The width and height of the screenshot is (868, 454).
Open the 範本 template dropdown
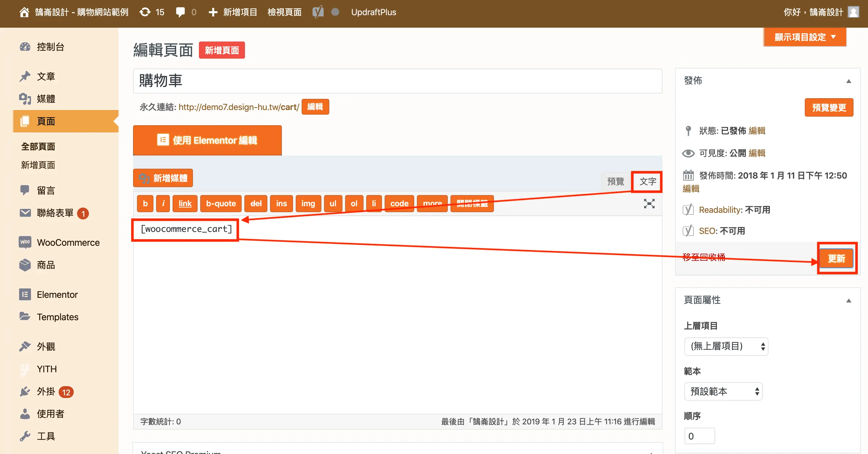[x=723, y=391]
